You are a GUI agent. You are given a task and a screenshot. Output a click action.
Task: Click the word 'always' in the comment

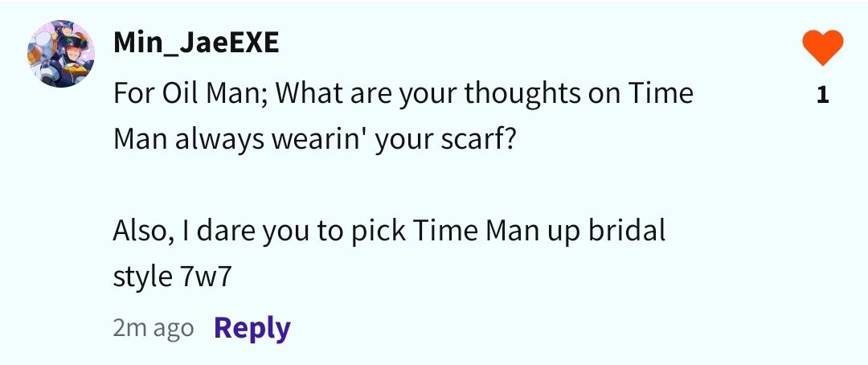click(219, 140)
